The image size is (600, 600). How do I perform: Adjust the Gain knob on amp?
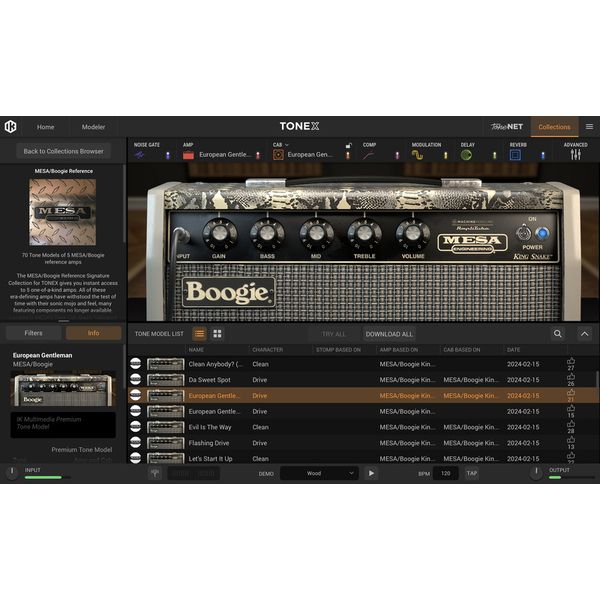tap(220, 233)
